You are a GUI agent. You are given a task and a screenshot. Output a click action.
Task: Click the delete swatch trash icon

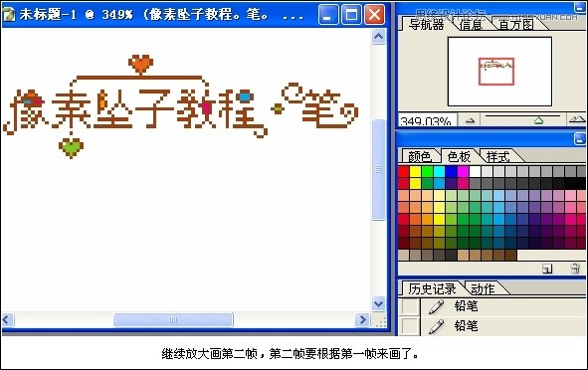click(x=575, y=269)
